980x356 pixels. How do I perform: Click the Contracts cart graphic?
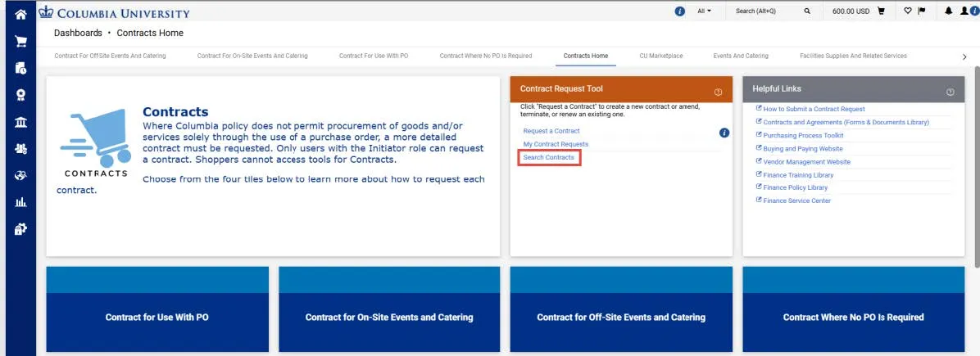tap(95, 143)
